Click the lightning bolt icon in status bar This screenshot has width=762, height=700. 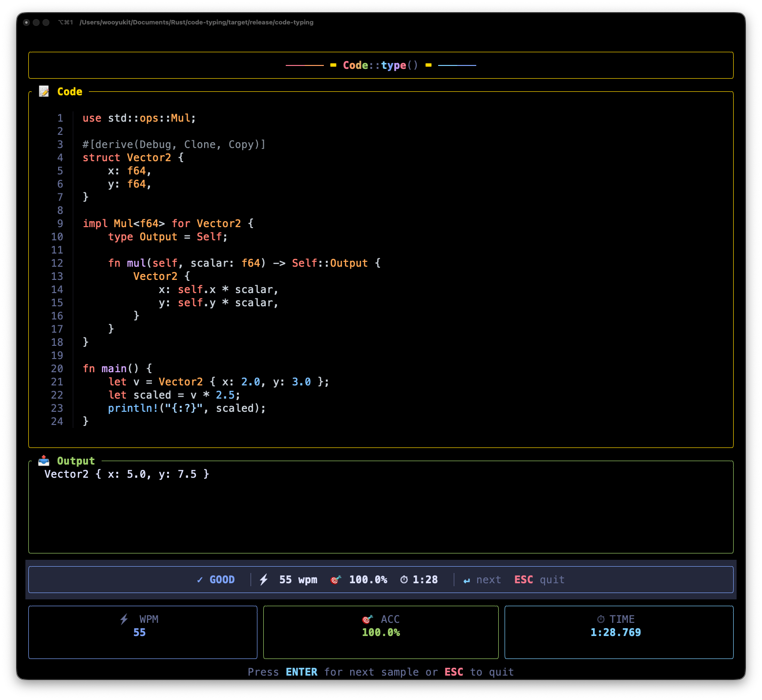(264, 580)
